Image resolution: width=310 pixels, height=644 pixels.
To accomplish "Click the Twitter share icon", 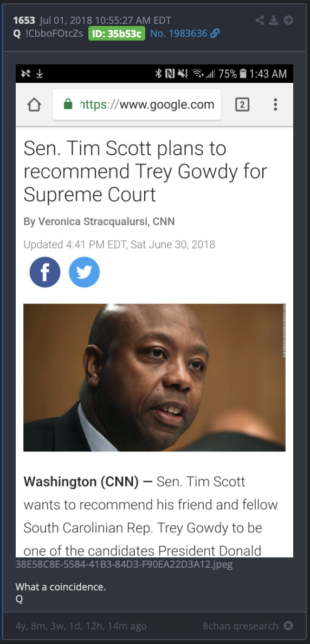I will [84, 272].
